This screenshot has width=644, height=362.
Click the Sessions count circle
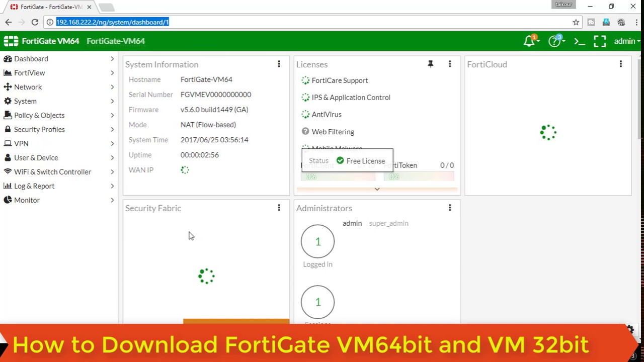click(317, 302)
